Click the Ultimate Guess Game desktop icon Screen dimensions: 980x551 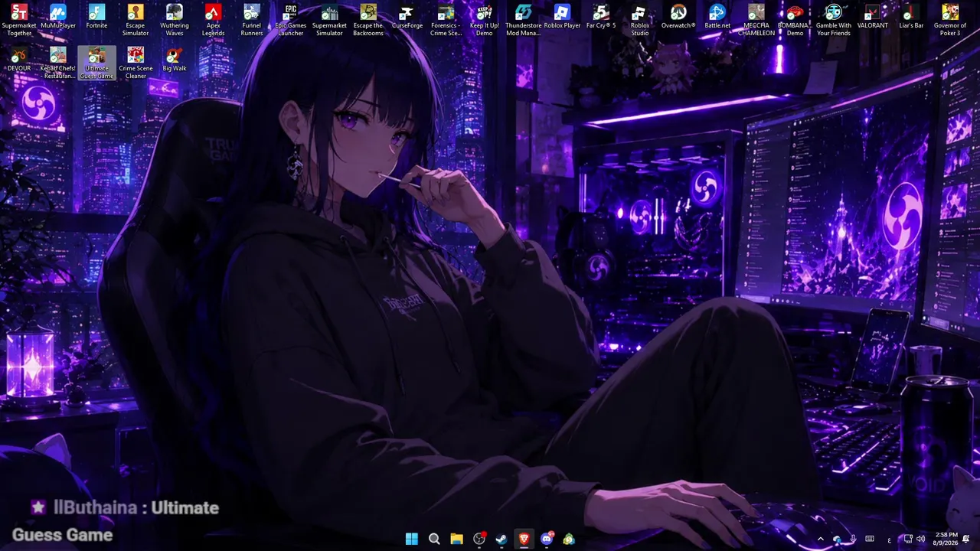[x=96, y=63]
